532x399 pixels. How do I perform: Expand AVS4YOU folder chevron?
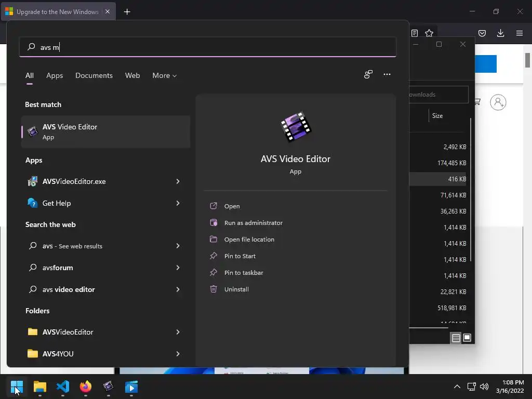[178, 354]
